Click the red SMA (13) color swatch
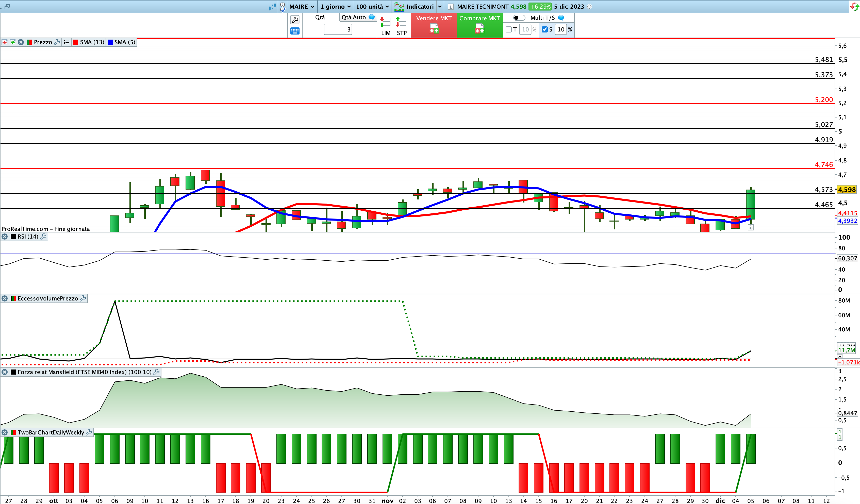This screenshot has height=504, width=860. pos(76,42)
